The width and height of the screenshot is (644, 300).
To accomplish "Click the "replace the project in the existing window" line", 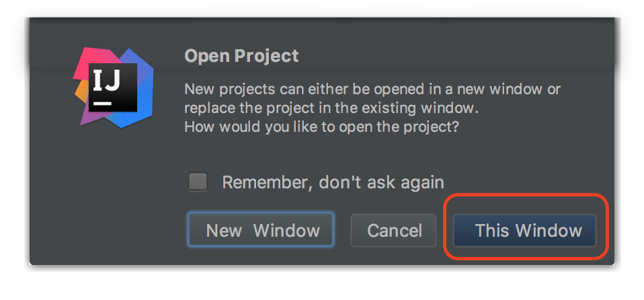I will pyautogui.click(x=331, y=108).
